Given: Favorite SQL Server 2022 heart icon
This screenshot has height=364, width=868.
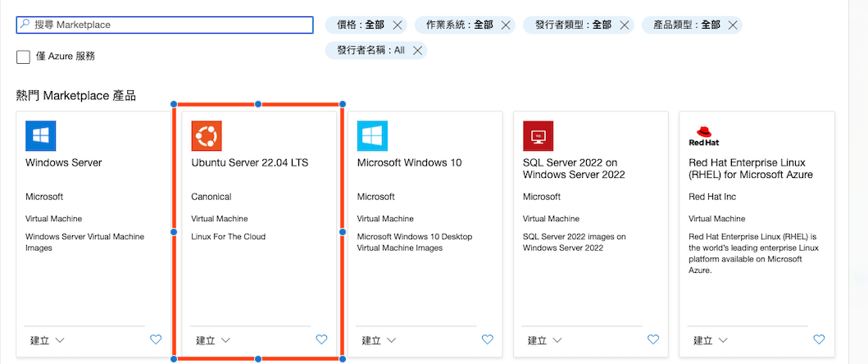Looking at the screenshot, I should pos(653,339).
